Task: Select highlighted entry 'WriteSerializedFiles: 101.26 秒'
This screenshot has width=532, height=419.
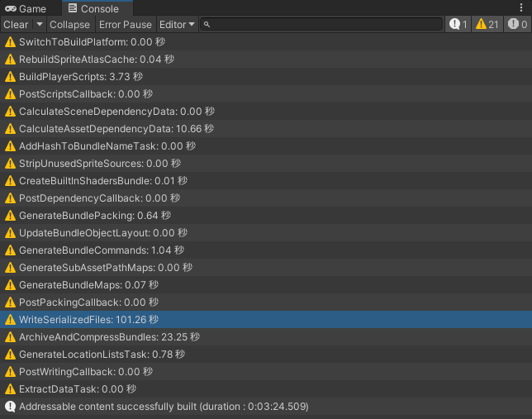Action: tap(266, 320)
